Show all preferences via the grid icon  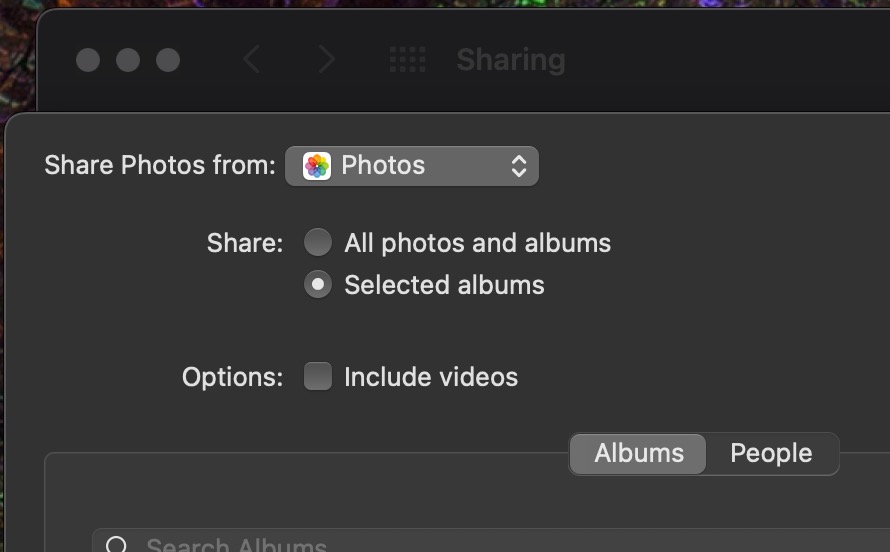pos(408,60)
